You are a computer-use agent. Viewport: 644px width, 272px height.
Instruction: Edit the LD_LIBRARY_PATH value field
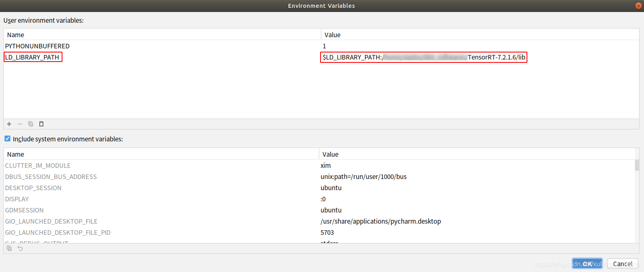tap(424, 57)
